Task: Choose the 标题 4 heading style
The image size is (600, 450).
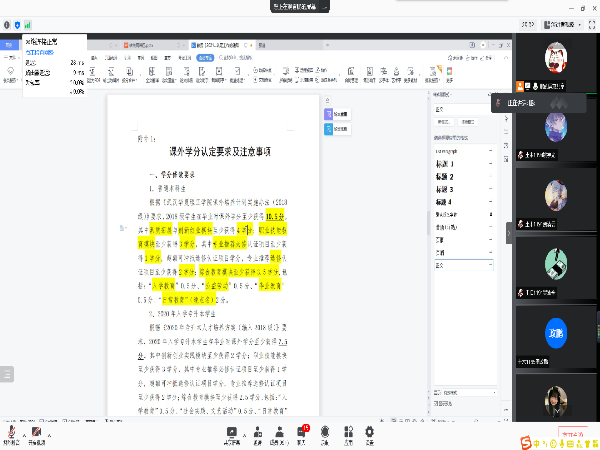Action: pyautogui.click(x=445, y=202)
